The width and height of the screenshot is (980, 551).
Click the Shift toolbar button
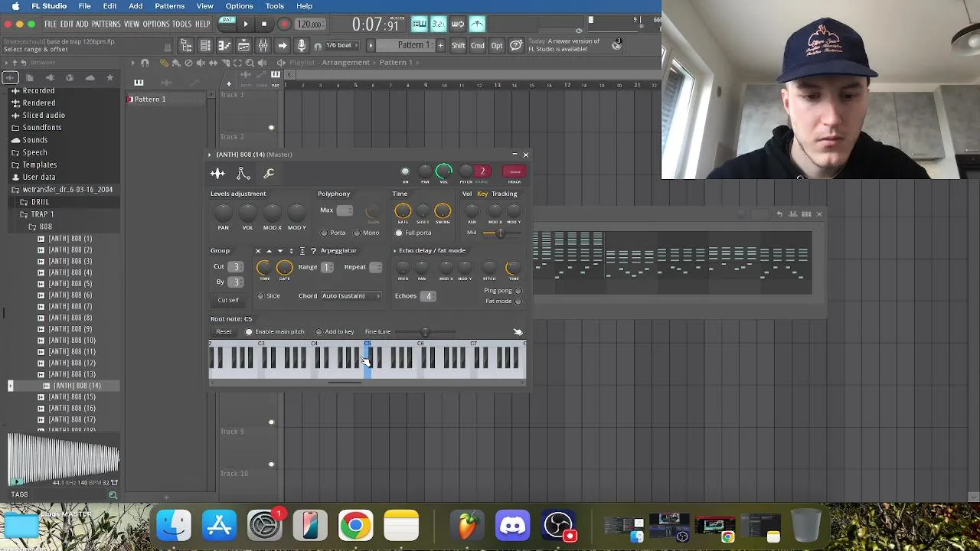pos(458,46)
